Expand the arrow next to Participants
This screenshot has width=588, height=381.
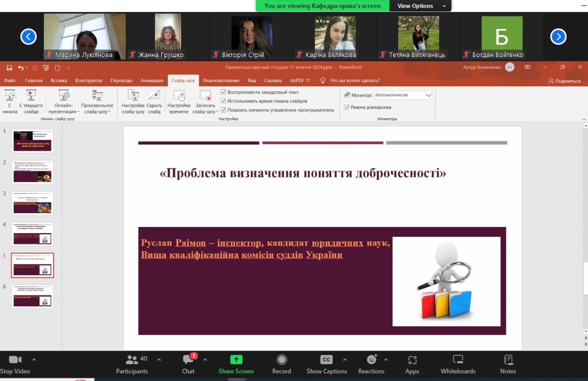(x=159, y=360)
